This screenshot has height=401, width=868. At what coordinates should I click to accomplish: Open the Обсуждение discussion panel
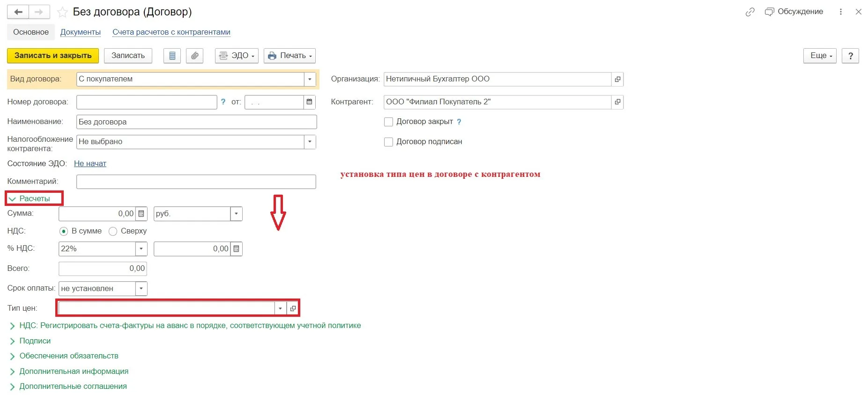pyautogui.click(x=794, y=12)
